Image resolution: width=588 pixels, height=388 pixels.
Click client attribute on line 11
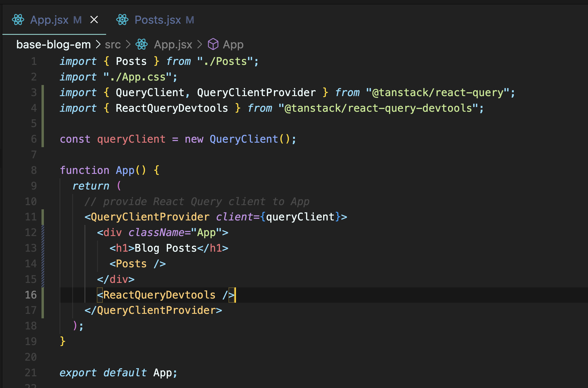[x=234, y=217]
